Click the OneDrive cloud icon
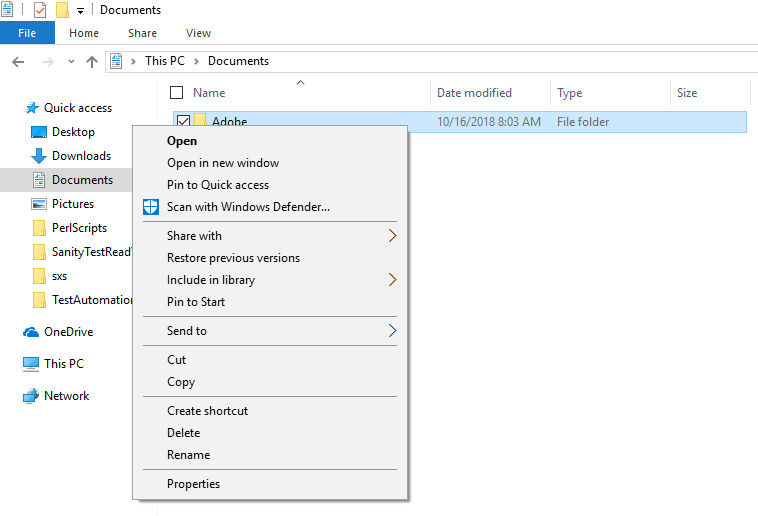Image resolution: width=758 pixels, height=516 pixels. (x=31, y=332)
